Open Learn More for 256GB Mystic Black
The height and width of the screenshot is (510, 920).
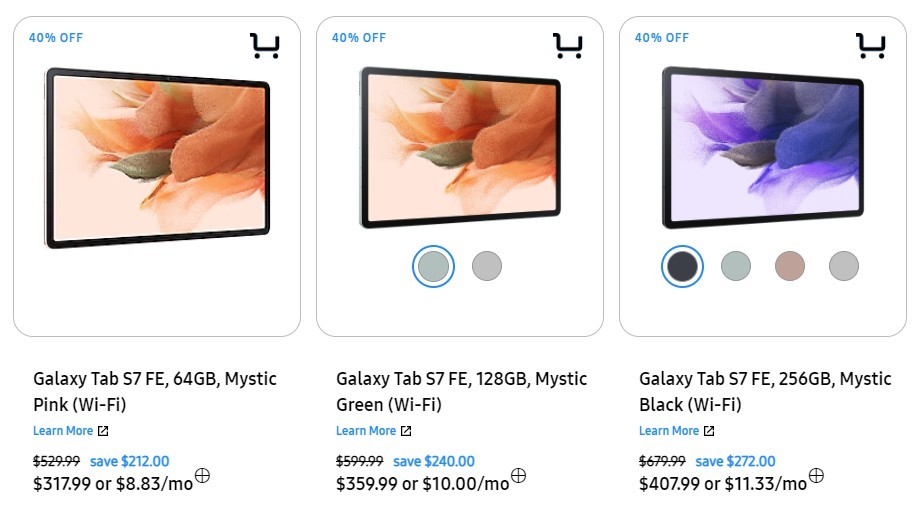coord(676,431)
